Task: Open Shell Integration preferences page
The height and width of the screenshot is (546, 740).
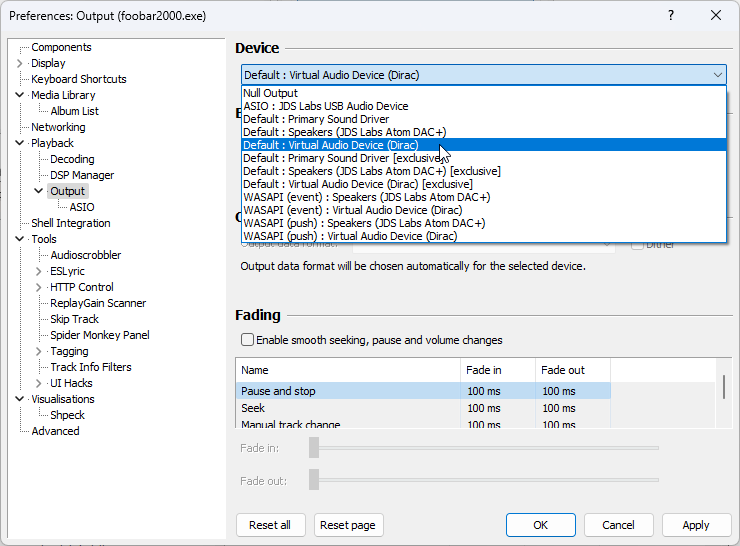Action: click(71, 223)
